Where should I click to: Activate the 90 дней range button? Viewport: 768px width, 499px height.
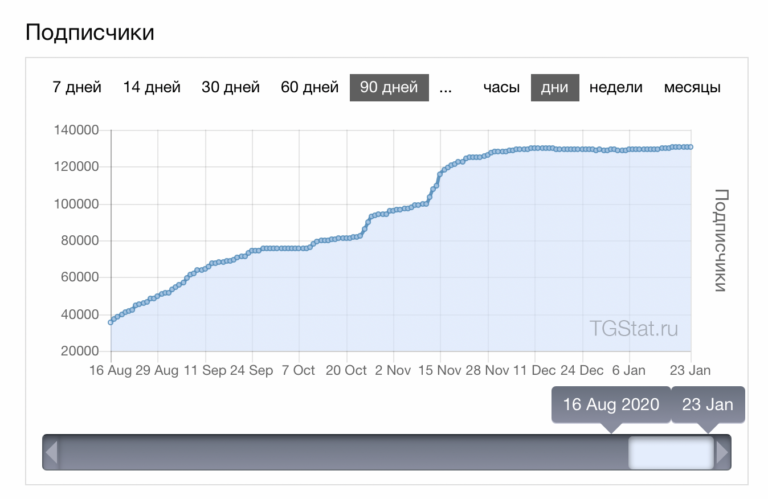389,87
